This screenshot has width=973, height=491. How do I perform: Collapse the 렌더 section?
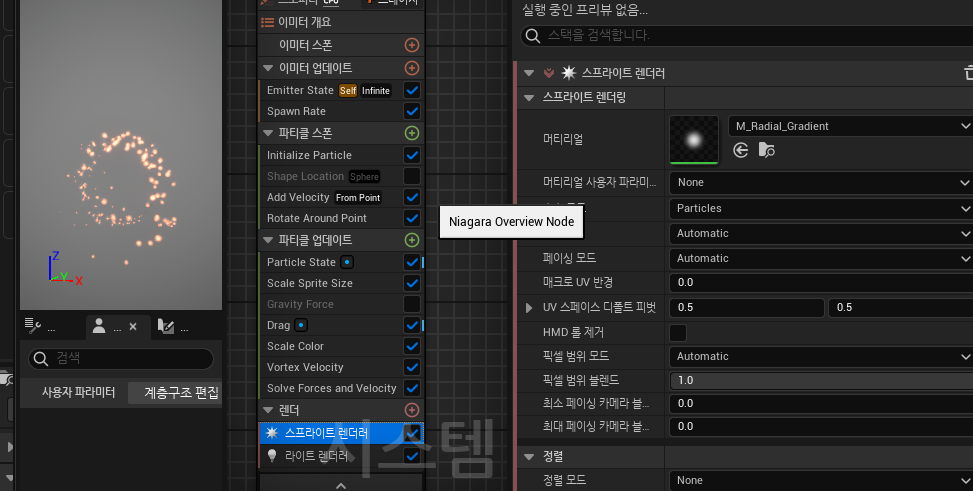(x=268, y=410)
